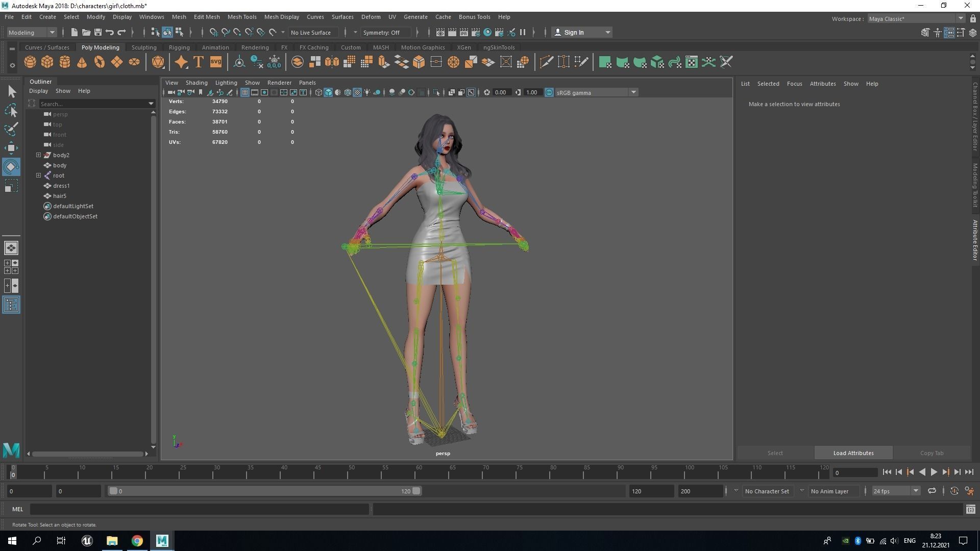Click the polygon Type tool shelf icon

(199, 62)
